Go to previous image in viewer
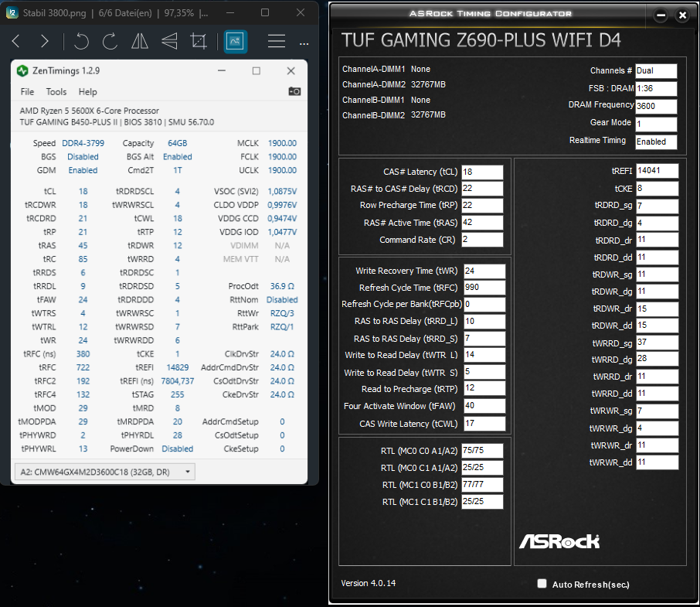Viewport: 700px width, 607px height. pos(16,42)
